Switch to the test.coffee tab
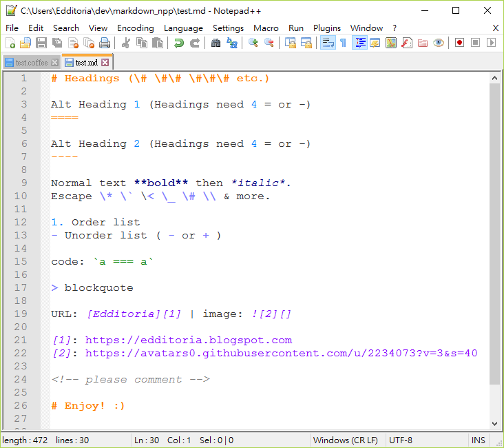Screen dimensions: 504x448 (x=32, y=63)
